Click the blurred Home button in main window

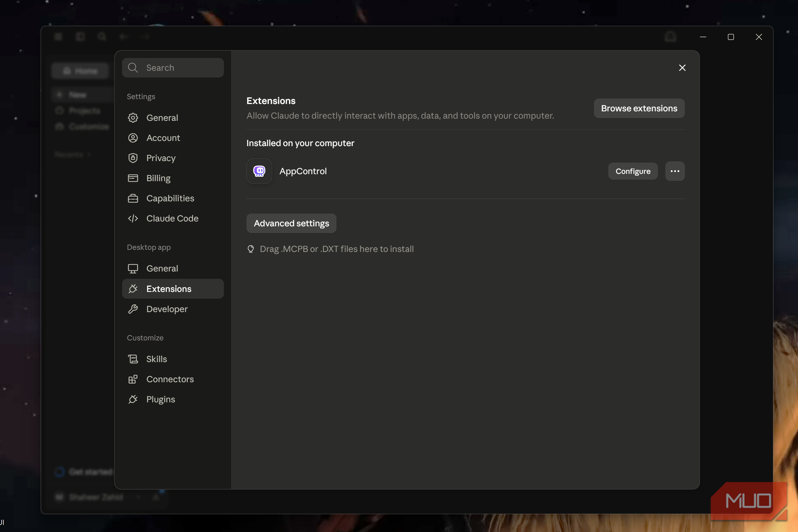tap(80, 71)
